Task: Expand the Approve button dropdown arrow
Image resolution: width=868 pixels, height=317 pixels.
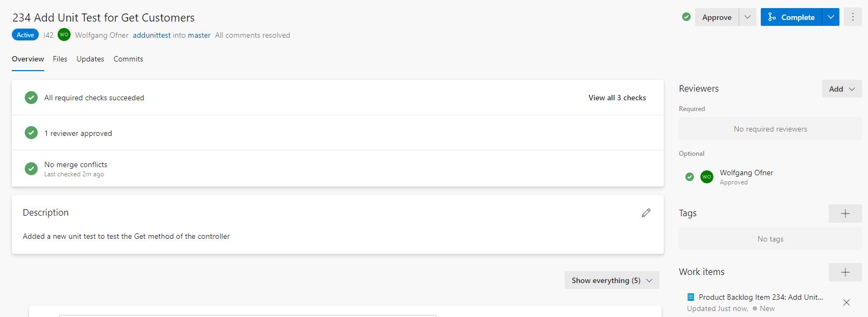Action: 747,17
